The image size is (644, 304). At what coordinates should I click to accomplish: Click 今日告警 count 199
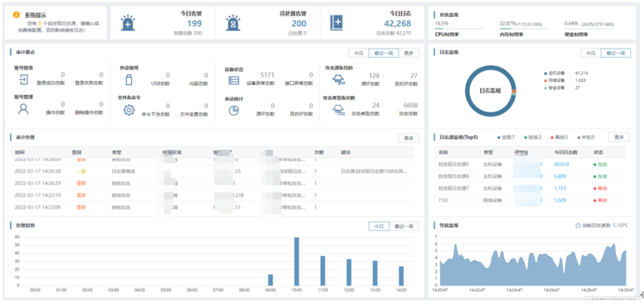pos(194,23)
